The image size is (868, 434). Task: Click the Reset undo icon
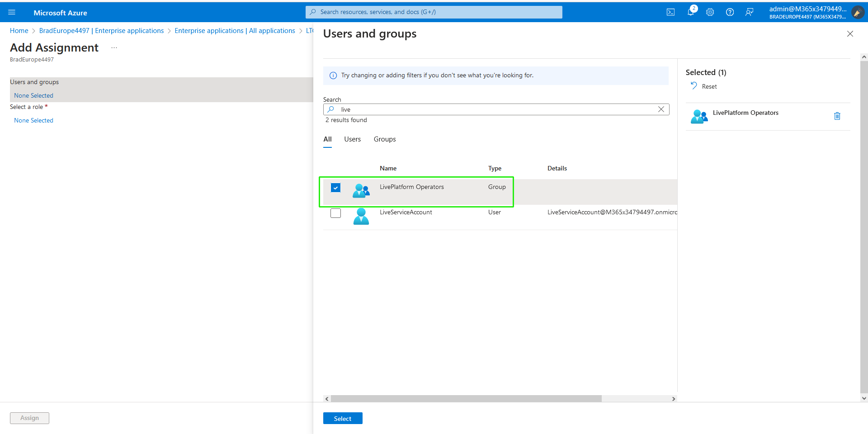point(694,86)
